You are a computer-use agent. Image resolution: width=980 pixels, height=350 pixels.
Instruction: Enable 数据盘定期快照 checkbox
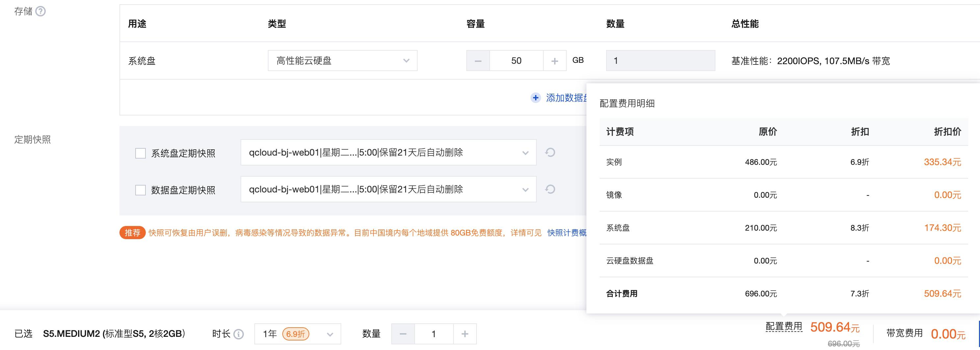pos(141,190)
